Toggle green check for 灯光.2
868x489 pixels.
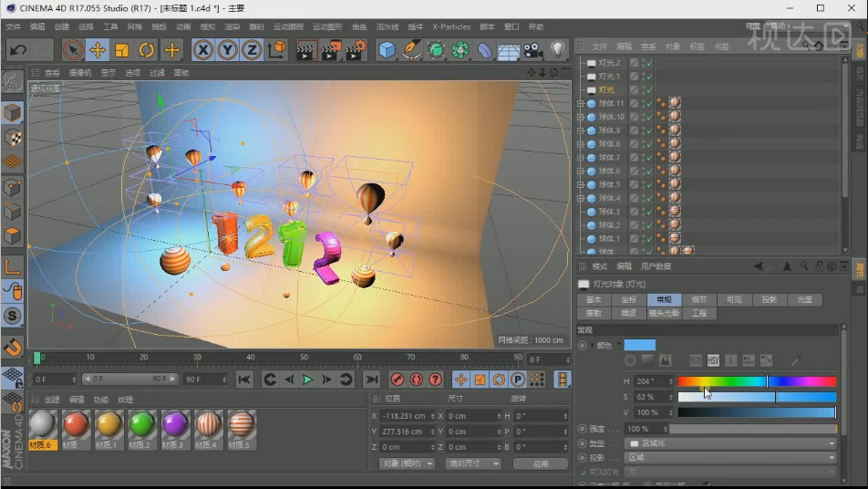tap(648, 63)
